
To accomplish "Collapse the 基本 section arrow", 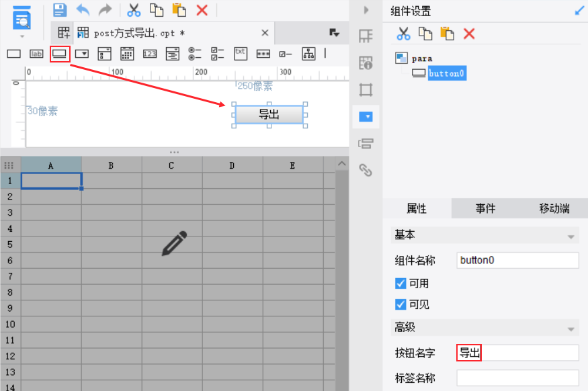I will coord(571,237).
